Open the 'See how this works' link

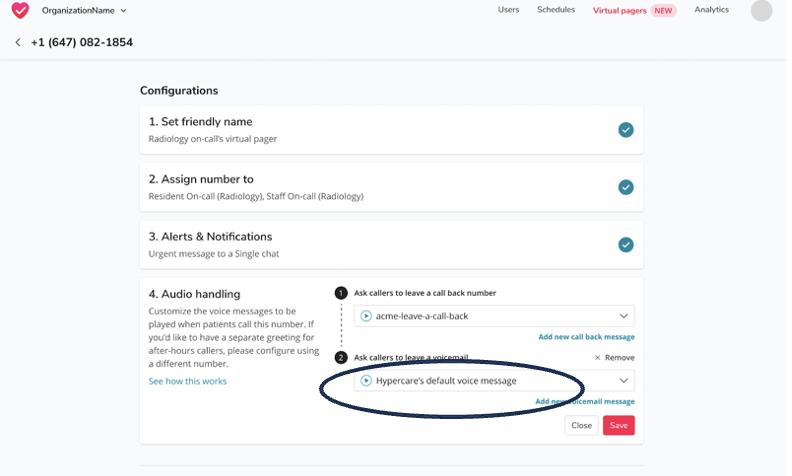[x=187, y=381]
